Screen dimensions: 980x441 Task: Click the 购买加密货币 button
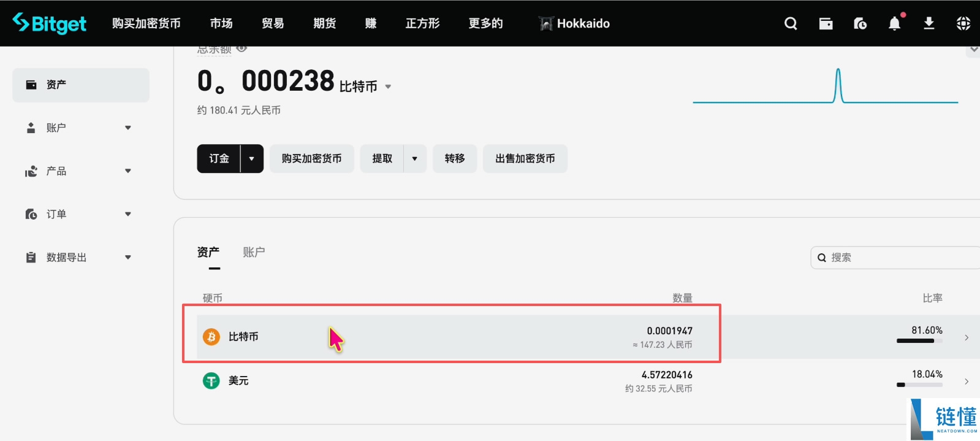pos(311,159)
